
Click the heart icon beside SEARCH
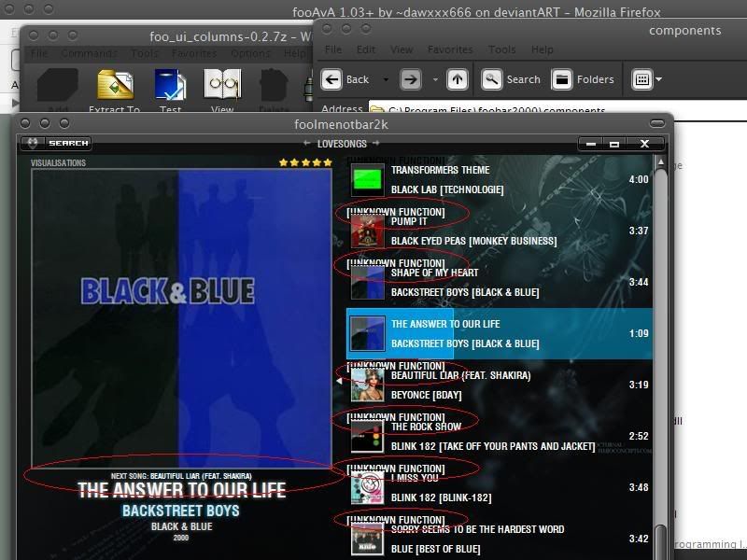[33, 143]
